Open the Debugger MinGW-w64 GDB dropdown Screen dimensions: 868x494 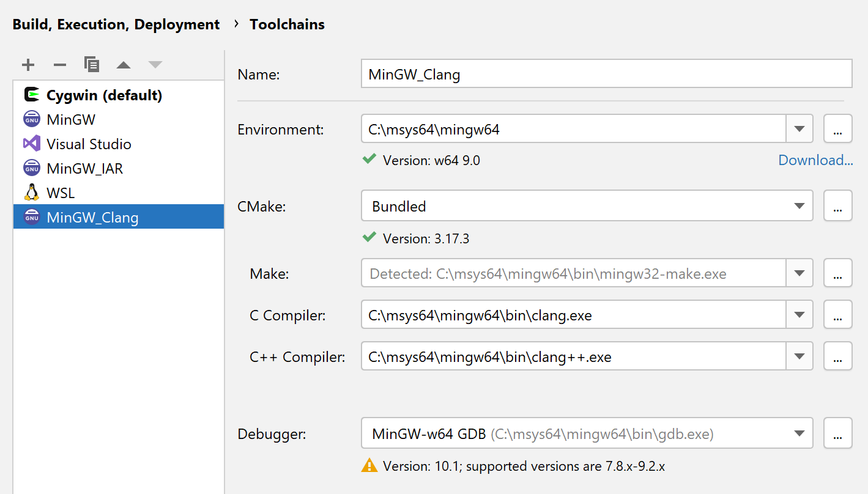pyautogui.click(x=587, y=434)
